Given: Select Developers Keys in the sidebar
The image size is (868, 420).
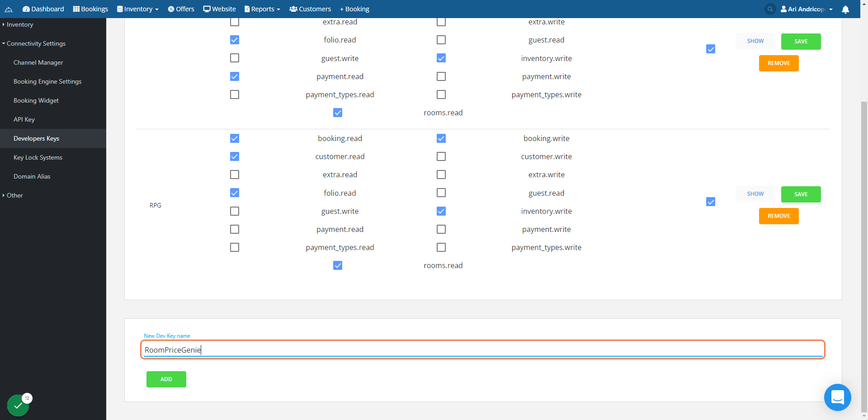Looking at the screenshot, I should click(53, 138).
